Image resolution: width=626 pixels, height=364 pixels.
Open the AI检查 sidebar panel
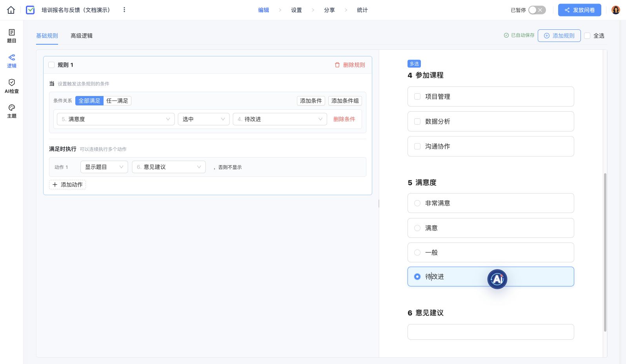[x=12, y=86]
